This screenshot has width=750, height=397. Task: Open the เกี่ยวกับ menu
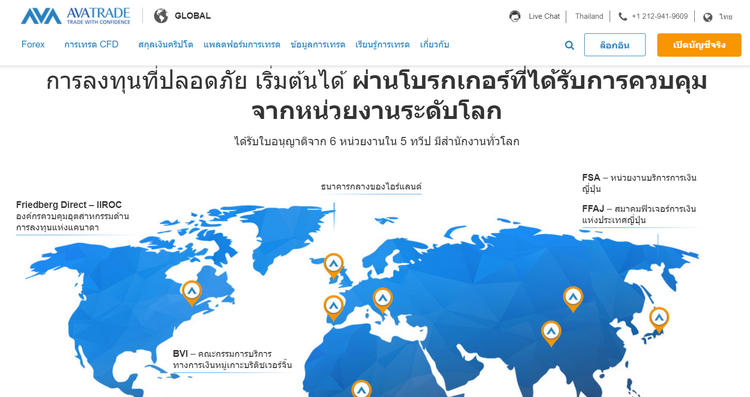click(434, 44)
